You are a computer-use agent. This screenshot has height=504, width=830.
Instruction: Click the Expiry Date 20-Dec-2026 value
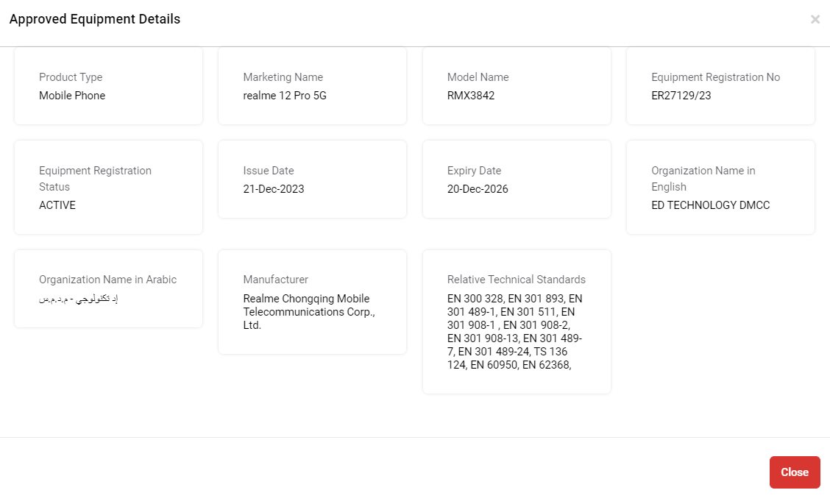tap(478, 189)
